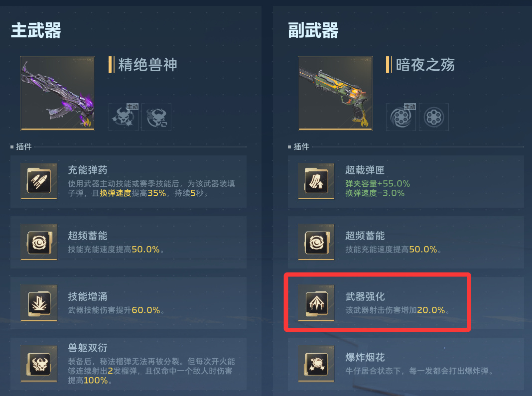Click 暗夜之殇 active revolver cylinder skill icon
This screenshot has width=532, height=396.
pos(401,117)
